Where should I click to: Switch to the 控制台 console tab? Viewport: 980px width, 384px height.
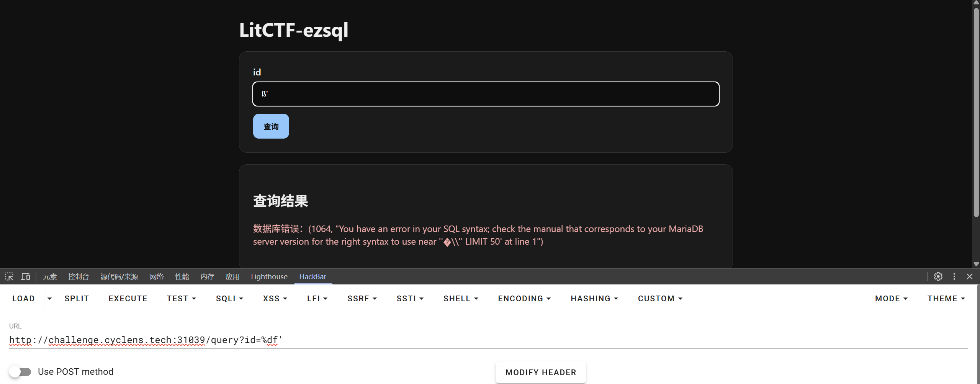click(79, 276)
